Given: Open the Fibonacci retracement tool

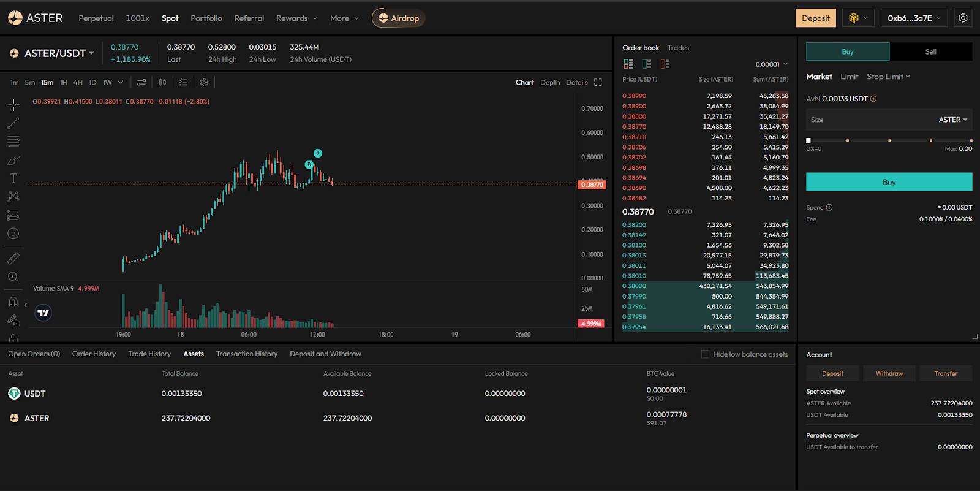Looking at the screenshot, I should [13, 142].
